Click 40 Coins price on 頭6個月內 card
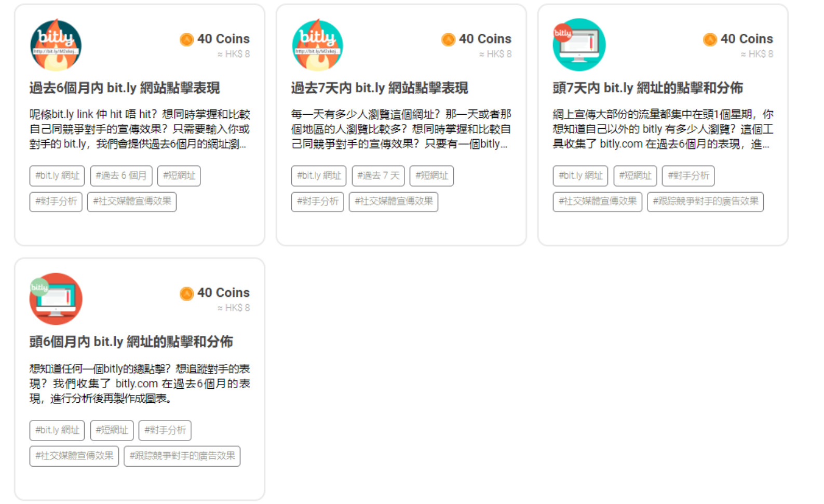 pyautogui.click(x=223, y=293)
